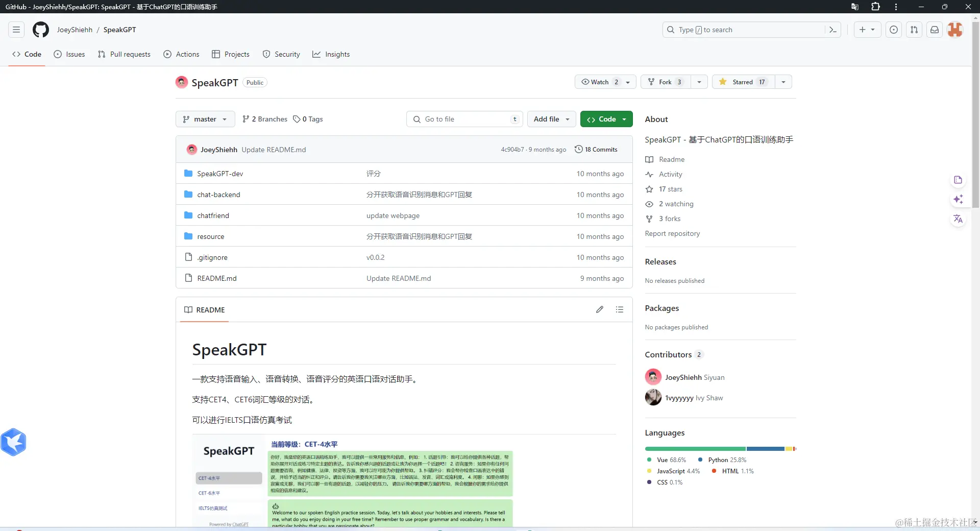Screen dimensions: 980x531
Task: Open the 2 watching link in About
Action: pos(670,204)
